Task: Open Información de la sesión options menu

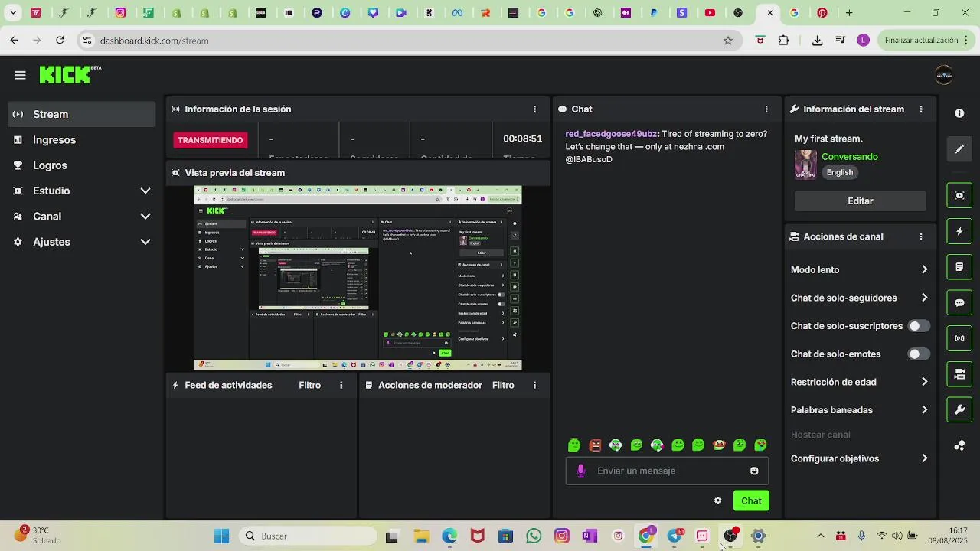Action: click(x=534, y=109)
